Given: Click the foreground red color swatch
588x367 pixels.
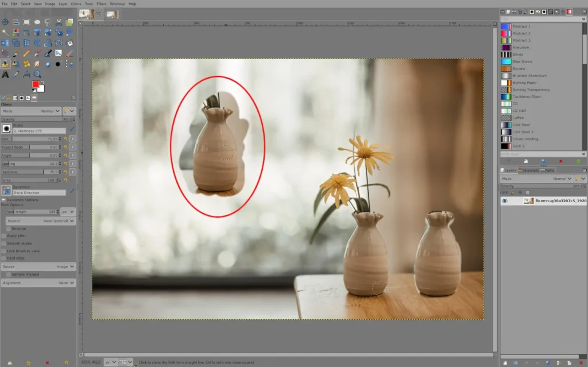Looking at the screenshot, I should [35, 84].
